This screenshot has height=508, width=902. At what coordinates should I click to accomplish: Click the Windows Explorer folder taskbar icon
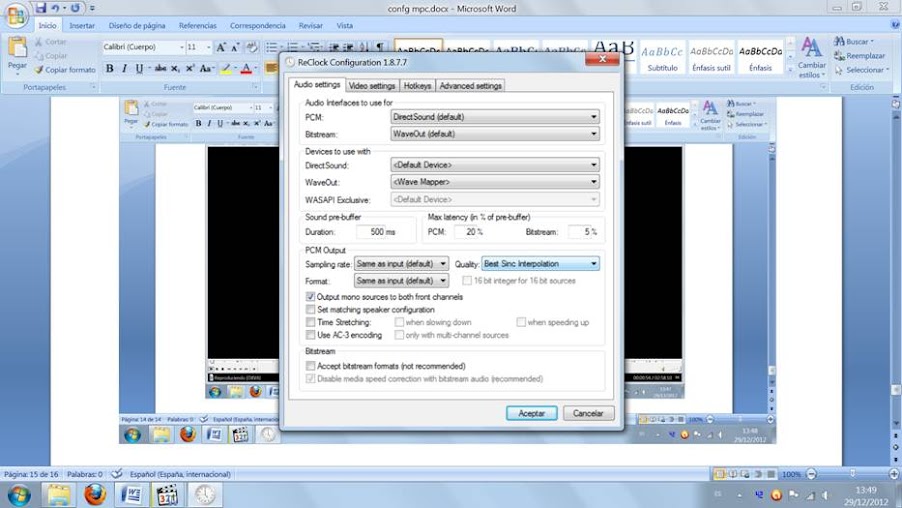pos(58,495)
